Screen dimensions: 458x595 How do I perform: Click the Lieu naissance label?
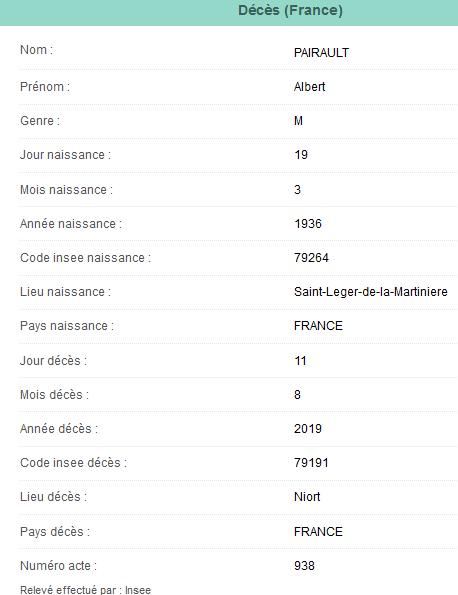(x=65, y=292)
